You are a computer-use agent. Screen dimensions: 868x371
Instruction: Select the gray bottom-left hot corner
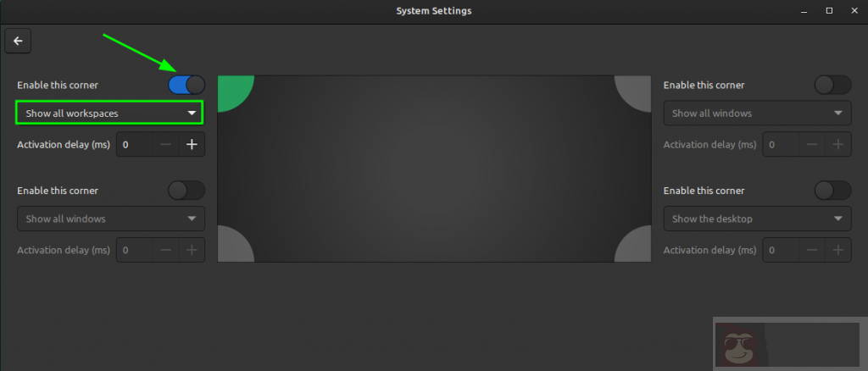234,245
